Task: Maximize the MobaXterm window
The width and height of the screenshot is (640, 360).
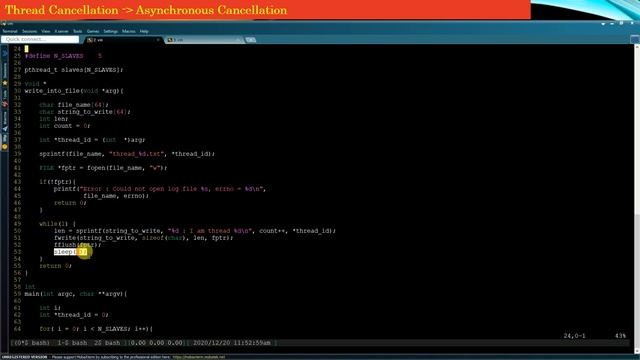Action: coord(621,24)
